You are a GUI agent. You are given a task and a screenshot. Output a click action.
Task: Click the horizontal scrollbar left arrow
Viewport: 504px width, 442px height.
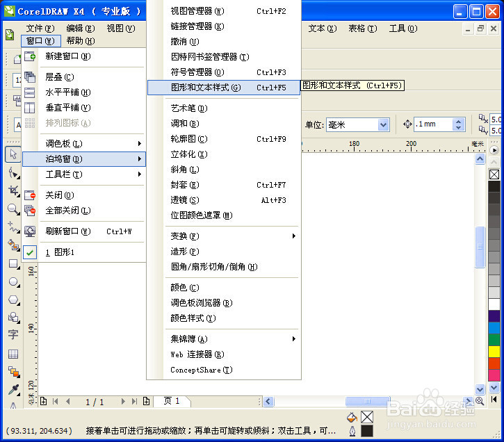tap(268, 401)
